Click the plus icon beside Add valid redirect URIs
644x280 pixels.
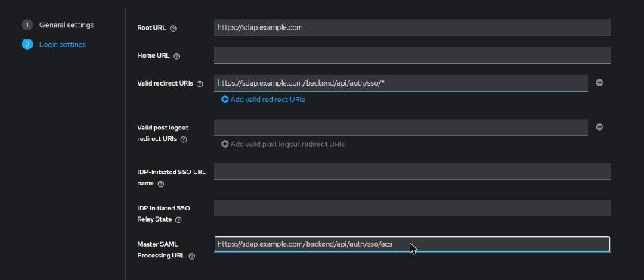(x=225, y=99)
